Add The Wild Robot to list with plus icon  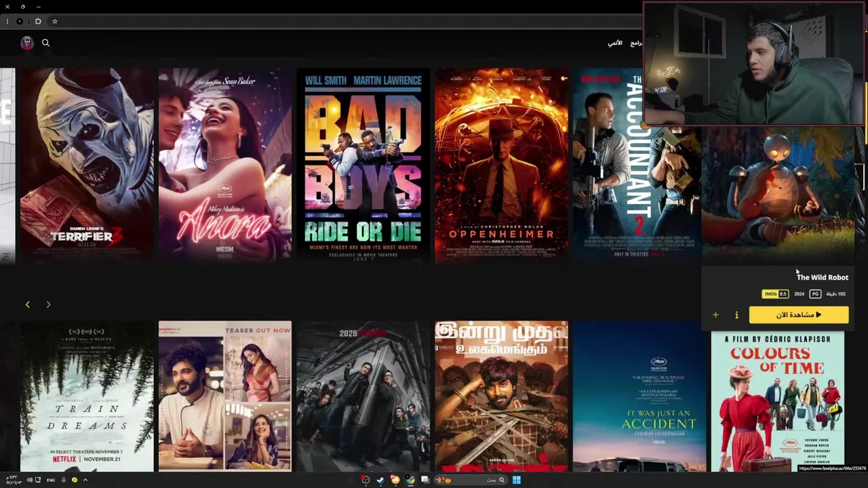715,314
